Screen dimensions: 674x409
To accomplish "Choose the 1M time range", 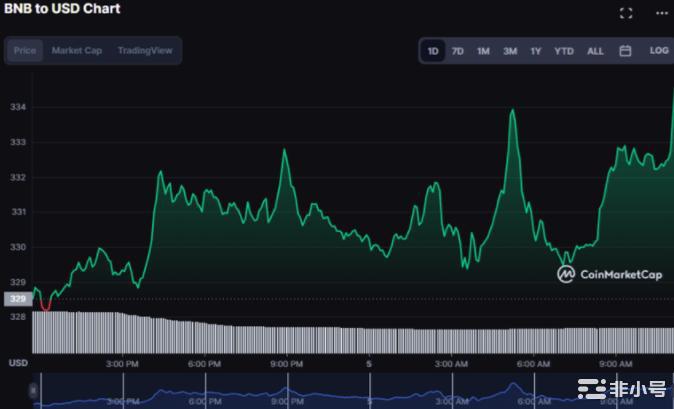I will [x=483, y=51].
